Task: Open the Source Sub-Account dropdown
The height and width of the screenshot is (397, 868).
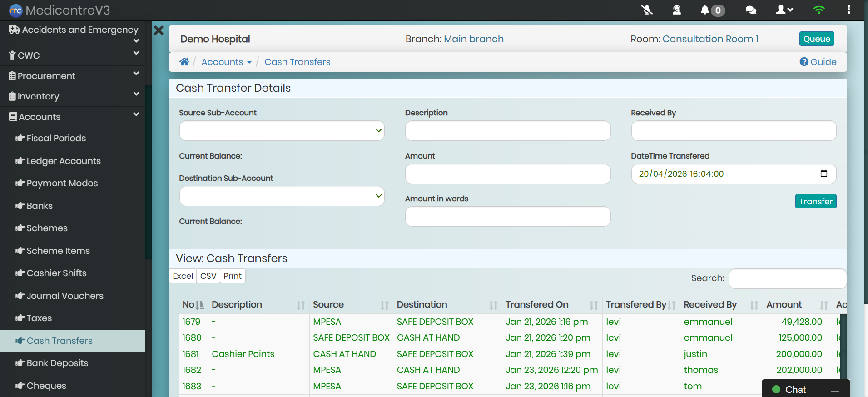Action: coord(282,131)
